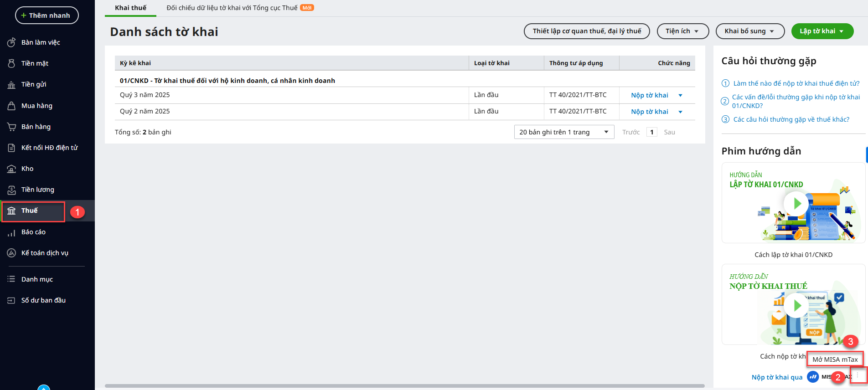Screen dimensions: 868x390
Task: Click the Tiền gửi bank icon
Action: tap(11, 85)
